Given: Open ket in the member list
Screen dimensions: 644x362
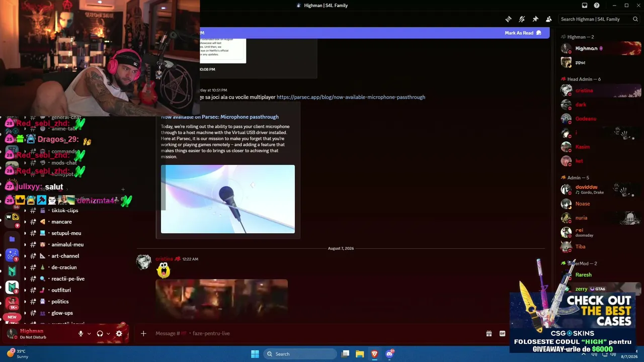Looking at the screenshot, I should (x=601, y=161).
